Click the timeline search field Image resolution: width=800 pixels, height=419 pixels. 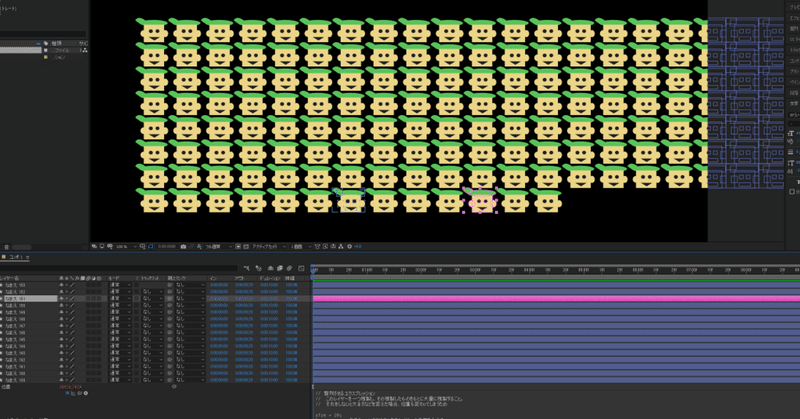coord(118,268)
